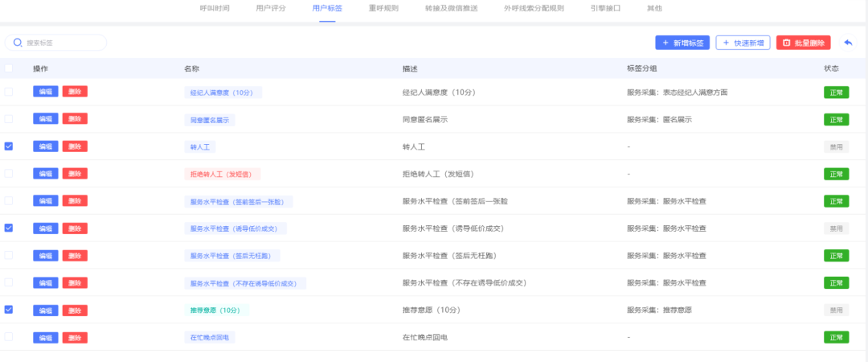The image size is (868, 362).
Task: Click the 禁用 status badge of 推荐意愿 row
Action: 837,310
